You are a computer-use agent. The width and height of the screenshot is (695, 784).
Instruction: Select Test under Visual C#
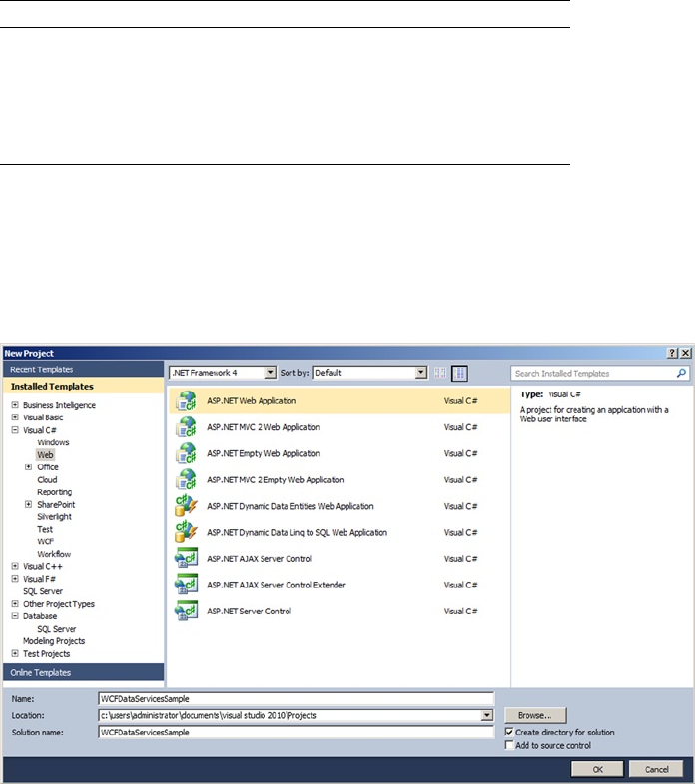(x=45, y=529)
